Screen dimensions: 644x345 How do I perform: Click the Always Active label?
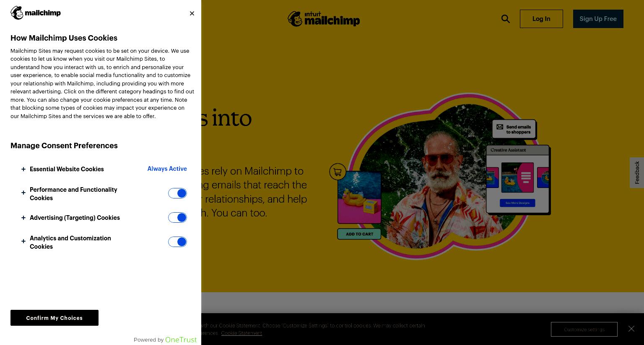[x=167, y=169]
